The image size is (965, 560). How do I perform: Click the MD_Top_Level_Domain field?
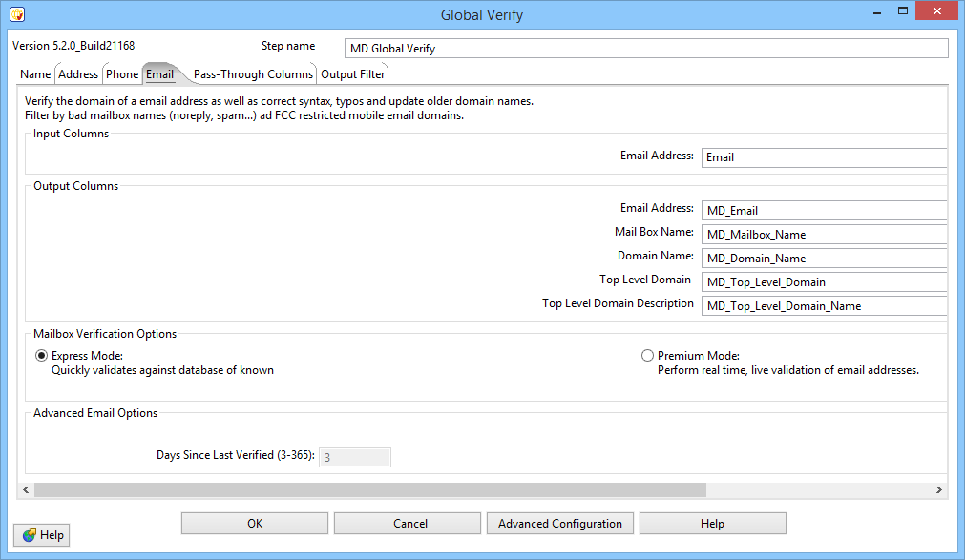tap(823, 282)
